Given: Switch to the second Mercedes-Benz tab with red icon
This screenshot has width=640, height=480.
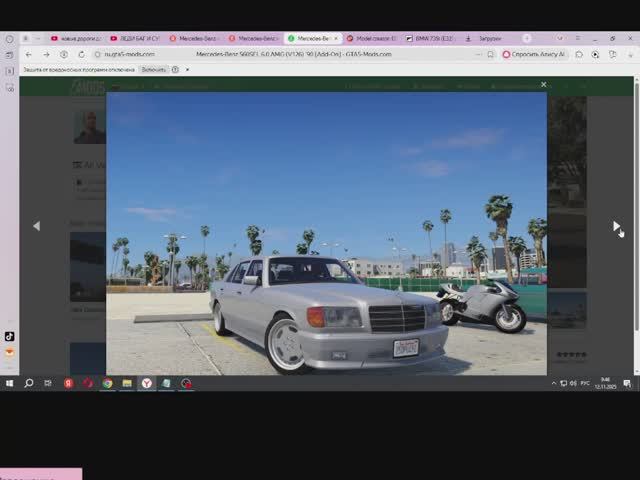Looking at the screenshot, I should click(x=253, y=38).
